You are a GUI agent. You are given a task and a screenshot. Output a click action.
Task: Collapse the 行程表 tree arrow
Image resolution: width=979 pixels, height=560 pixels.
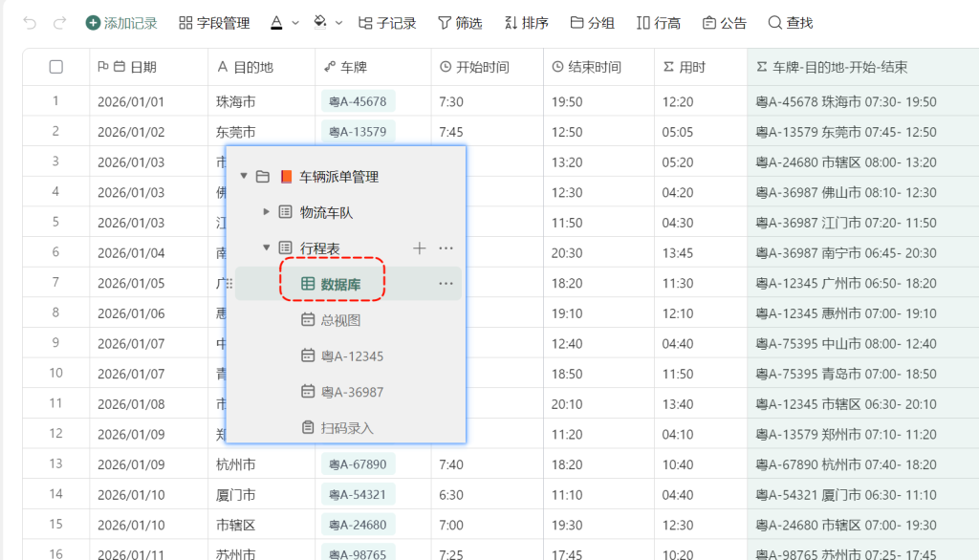(x=266, y=248)
